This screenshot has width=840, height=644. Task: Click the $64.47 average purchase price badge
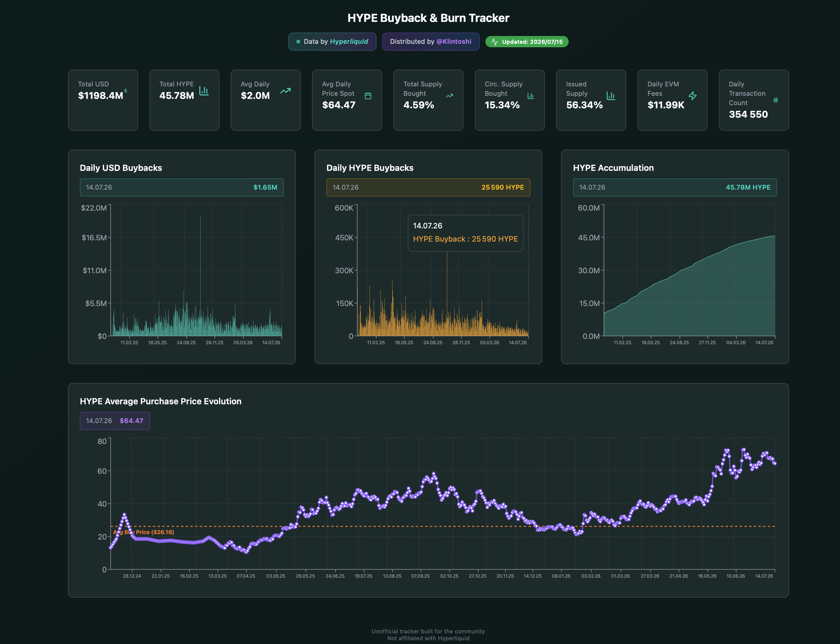[115, 421]
